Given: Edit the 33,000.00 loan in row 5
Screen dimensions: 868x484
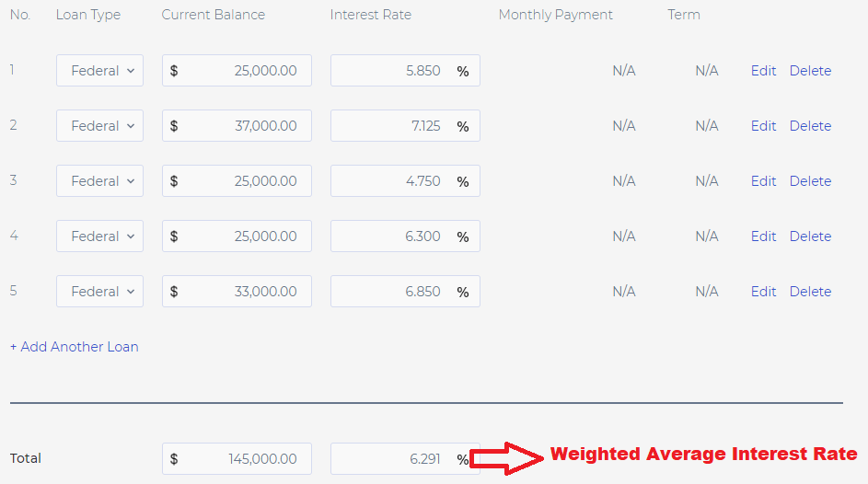Looking at the screenshot, I should tap(763, 292).
